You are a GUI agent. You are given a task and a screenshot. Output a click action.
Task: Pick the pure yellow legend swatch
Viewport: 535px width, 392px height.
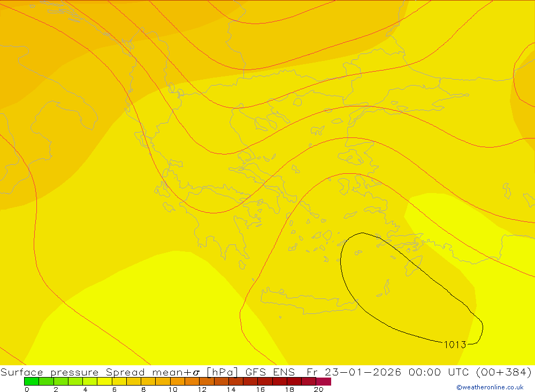pyautogui.click(x=104, y=381)
